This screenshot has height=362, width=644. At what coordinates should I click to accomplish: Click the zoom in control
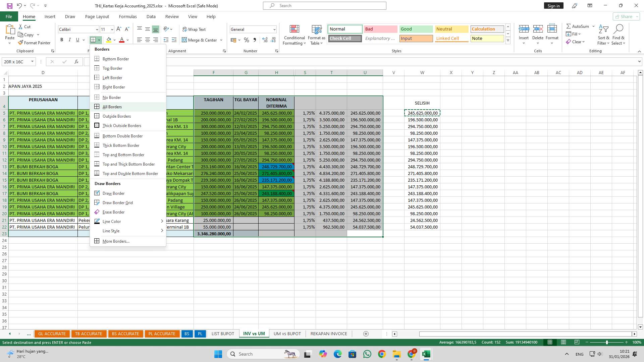click(x=626, y=342)
